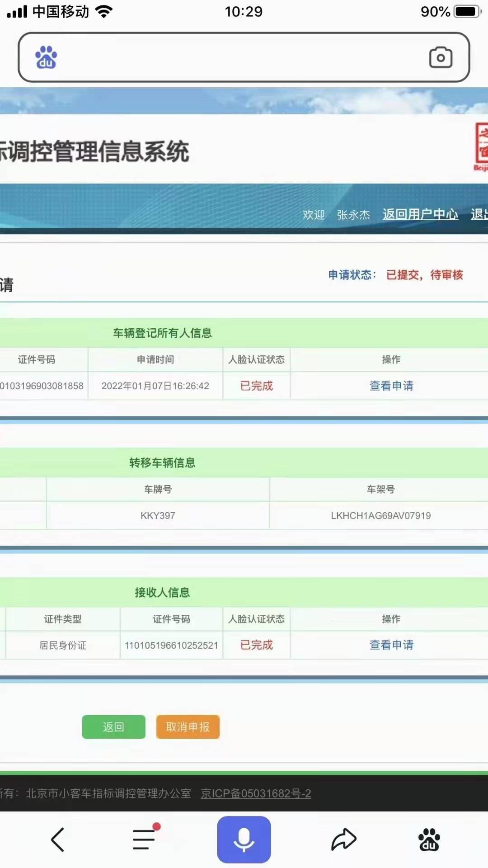
Task: Select 已完成 status in recipient row
Action: click(257, 645)
